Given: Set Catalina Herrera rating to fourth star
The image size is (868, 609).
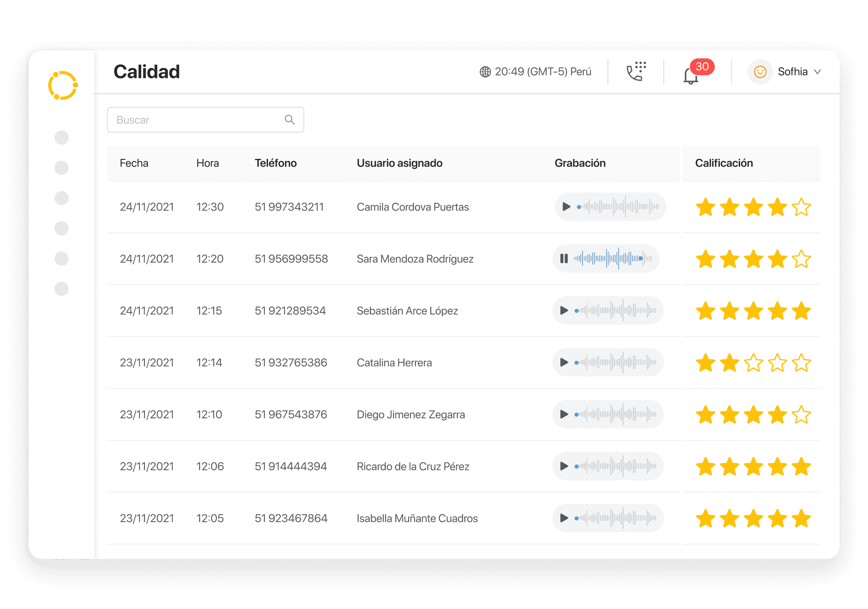Looking at the screenshot, I should (x=777, y=362).
